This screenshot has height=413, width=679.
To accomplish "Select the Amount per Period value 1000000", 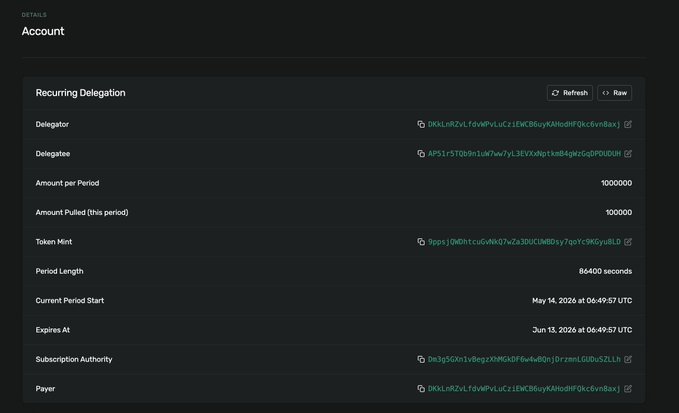I will pos(616,183).
